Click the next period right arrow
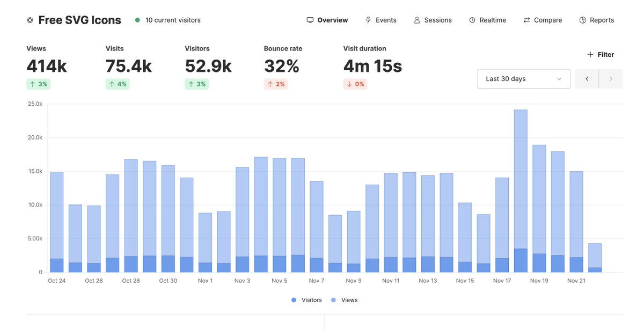This screenshot has width=644, height=330. pos(610,78)
